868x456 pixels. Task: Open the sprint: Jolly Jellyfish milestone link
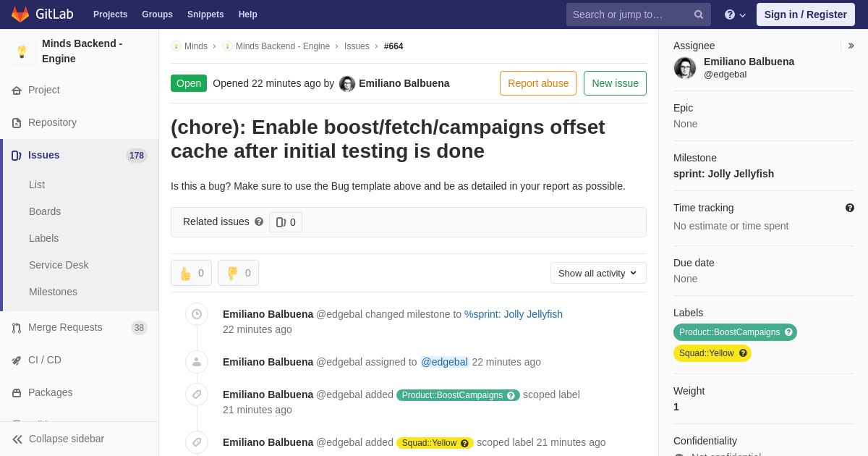(x=723, y=174)
